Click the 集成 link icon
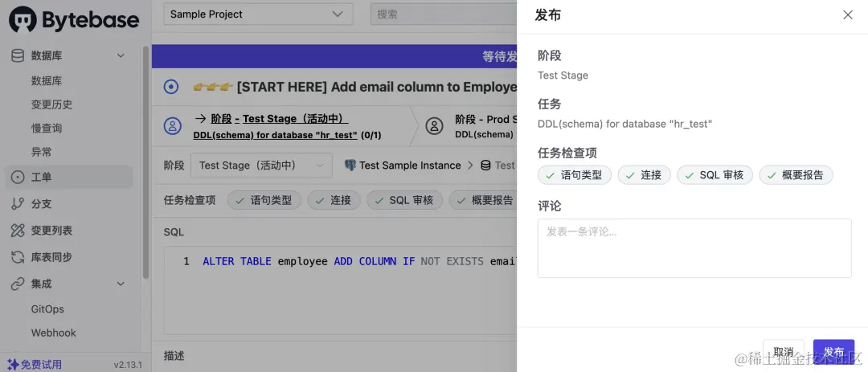The width and height of the screenshot is (868, 372). (x=17, y=284)
